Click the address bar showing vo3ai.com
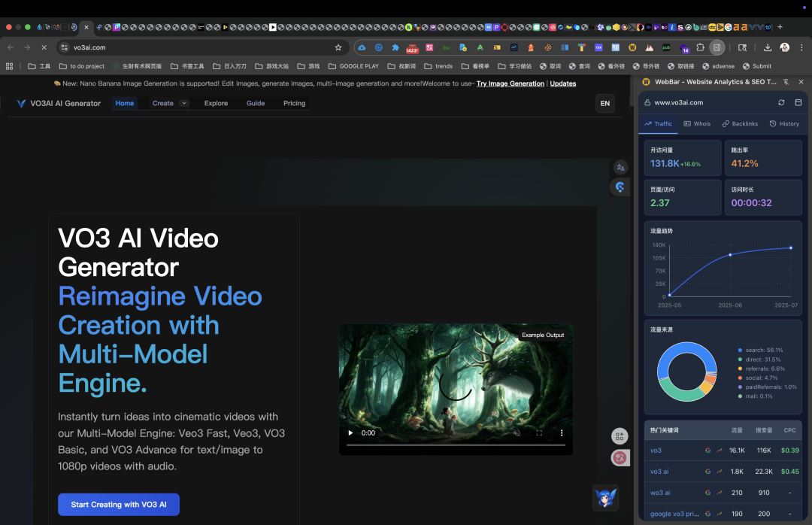The width and height of the screenshot is (812, 525). [x=202, y=47]
